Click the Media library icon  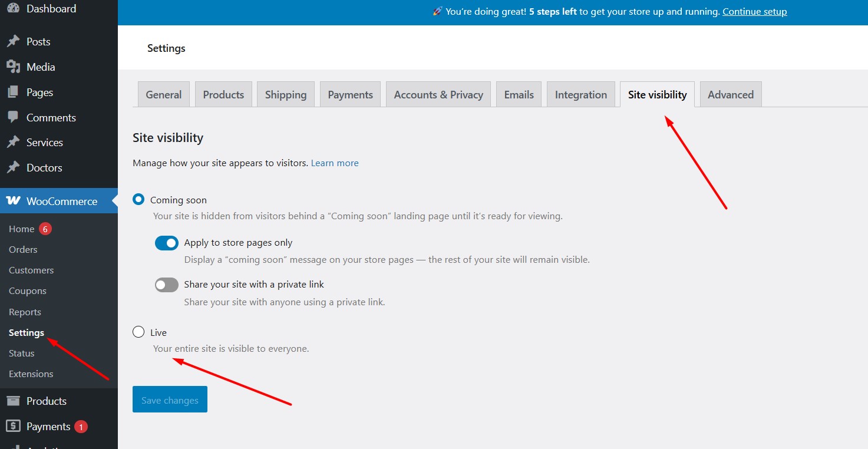tap(13, 67)
